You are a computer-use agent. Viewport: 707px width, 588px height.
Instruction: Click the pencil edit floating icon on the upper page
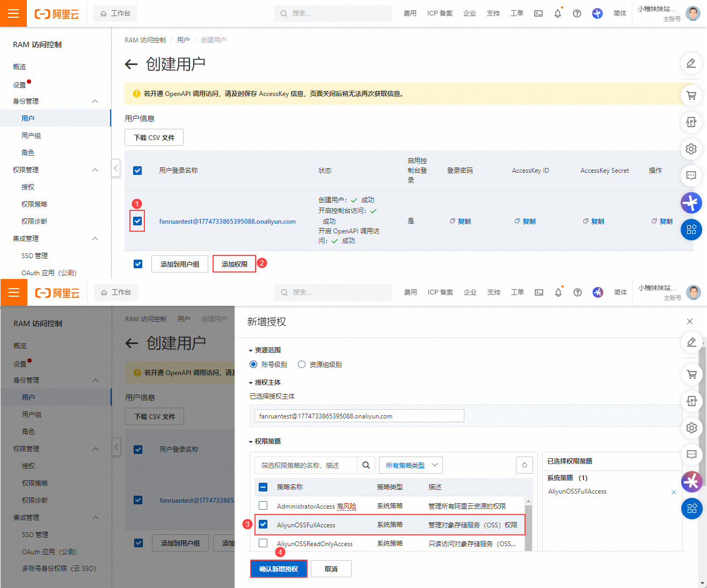tap(691, 63)
